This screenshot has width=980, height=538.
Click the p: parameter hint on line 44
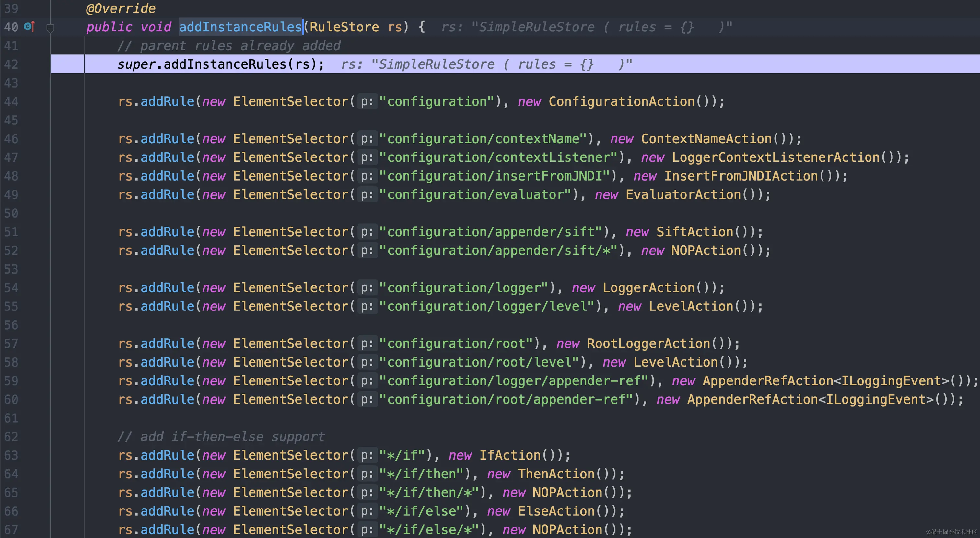[x=367, y=101]
